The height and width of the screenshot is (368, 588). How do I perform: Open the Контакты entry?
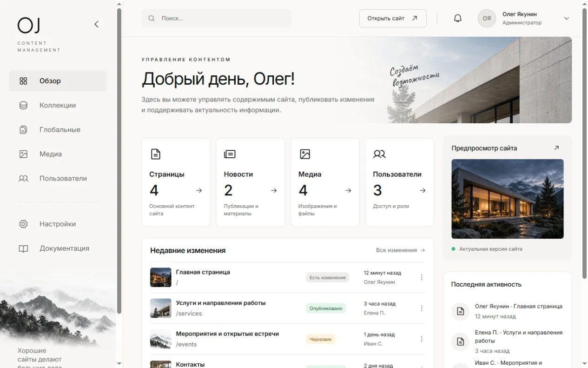[190, 364]
